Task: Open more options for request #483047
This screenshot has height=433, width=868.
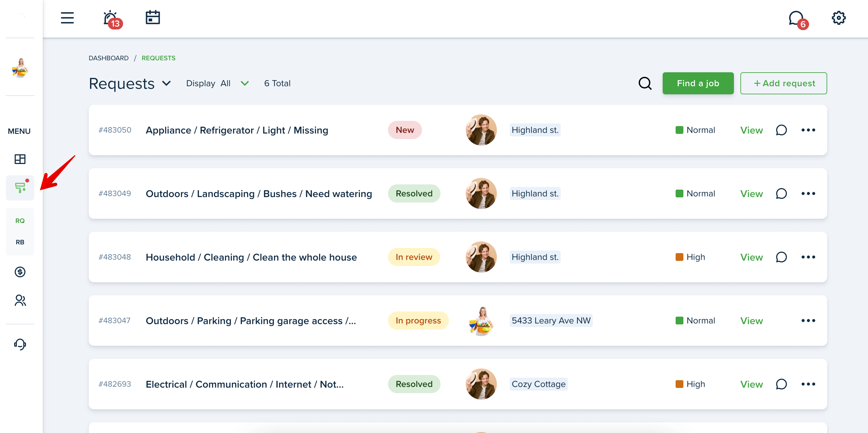Action: tap(808, 320)
